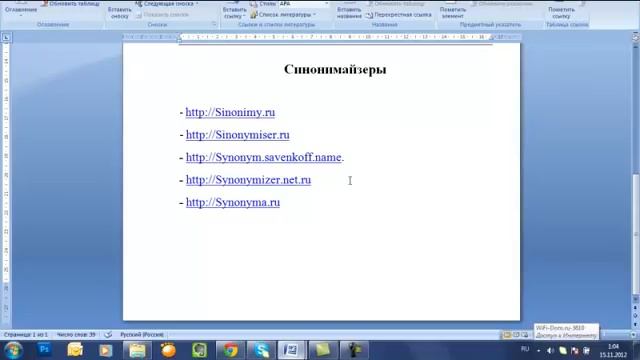The height and width of the screenshot is (360, 640).
Task: Open Photoshop from the taskbar
Action: [44, 350]
